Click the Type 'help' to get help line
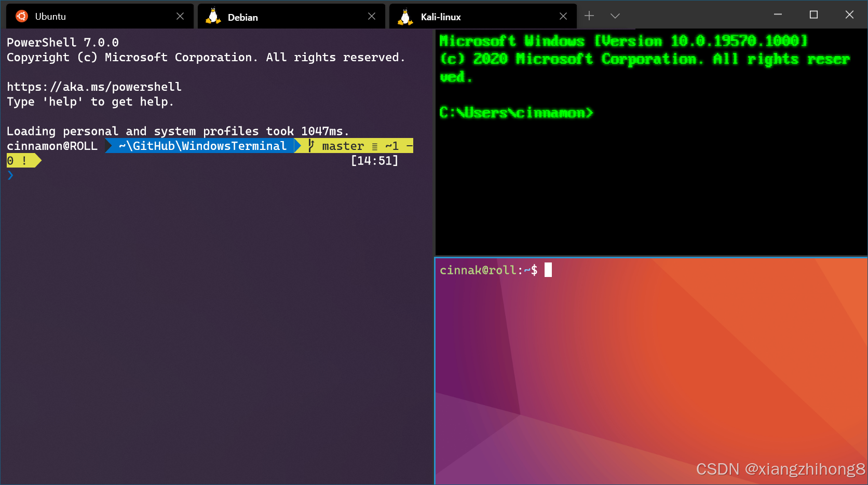Viewport: 868px width, 485px height. (x=90, y=102)
